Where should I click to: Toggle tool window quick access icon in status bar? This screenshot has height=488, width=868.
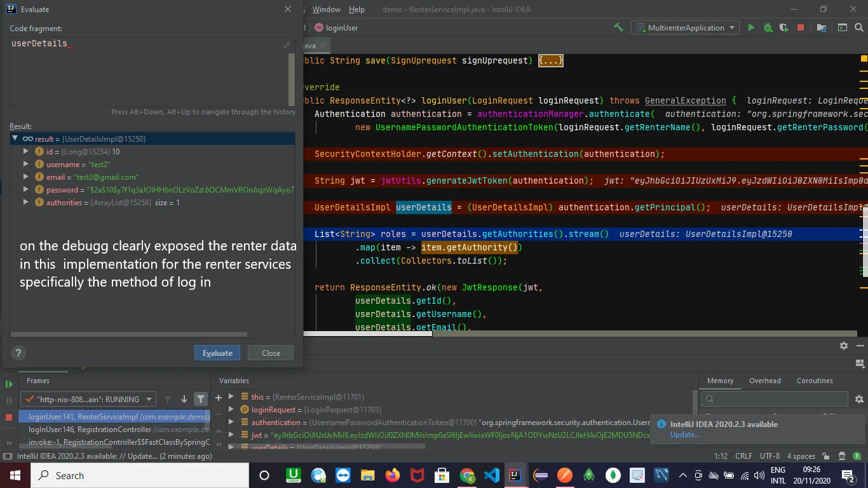click(8, 456)
